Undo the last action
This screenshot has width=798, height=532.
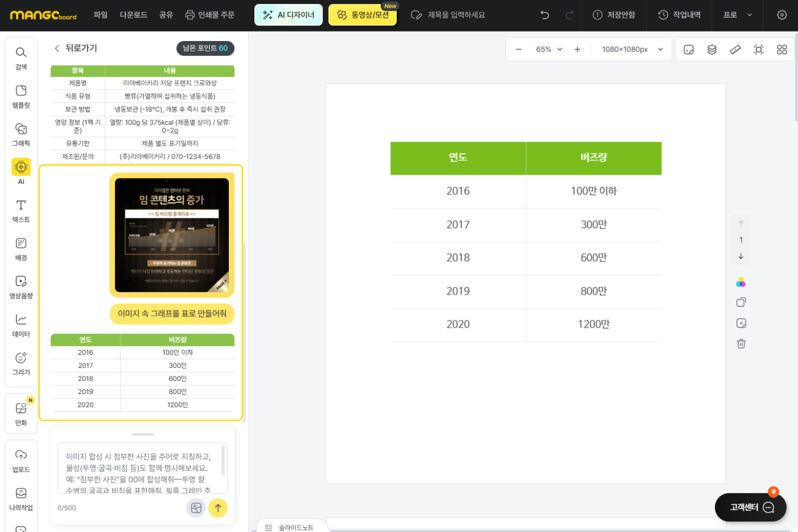click(x=545, y=15)
